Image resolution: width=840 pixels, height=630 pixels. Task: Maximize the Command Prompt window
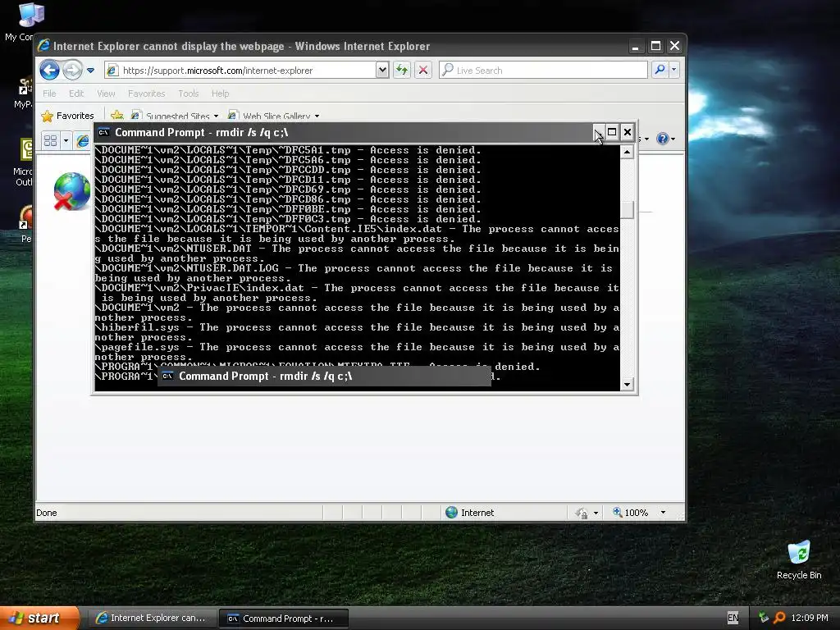(x=612, y=132)
